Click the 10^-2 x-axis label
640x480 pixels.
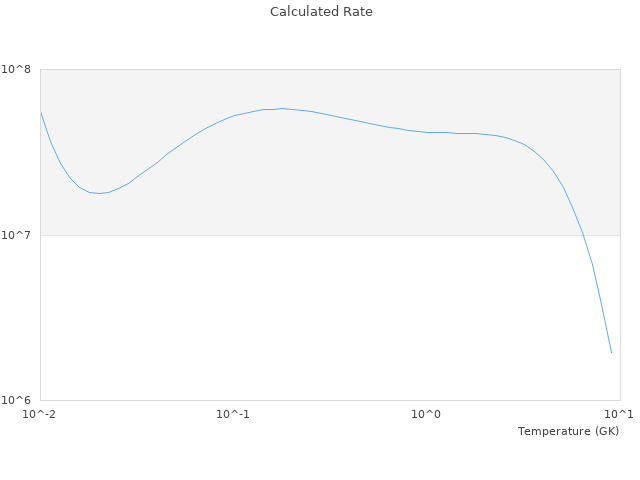pos(40,415)
